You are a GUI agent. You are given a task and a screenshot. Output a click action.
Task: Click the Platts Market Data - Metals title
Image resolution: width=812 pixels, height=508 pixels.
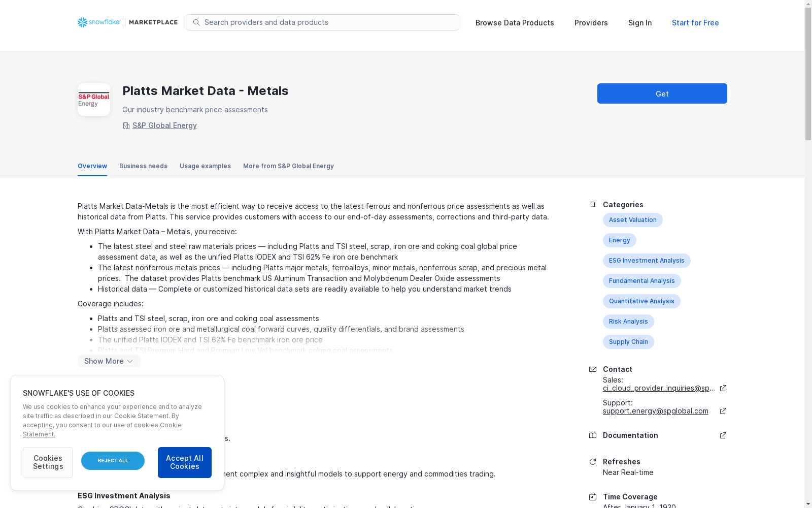tap(206, 91)
